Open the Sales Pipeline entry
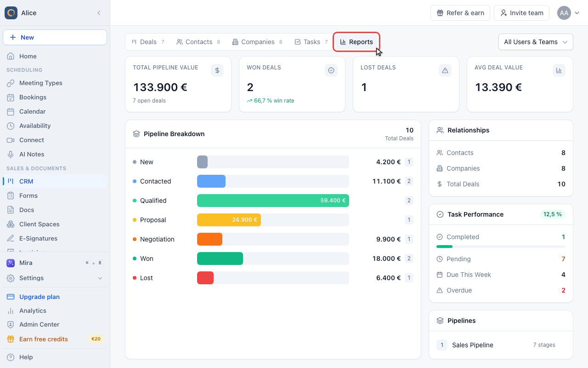This screenshot has height=368, width=588. click(501, 345)
